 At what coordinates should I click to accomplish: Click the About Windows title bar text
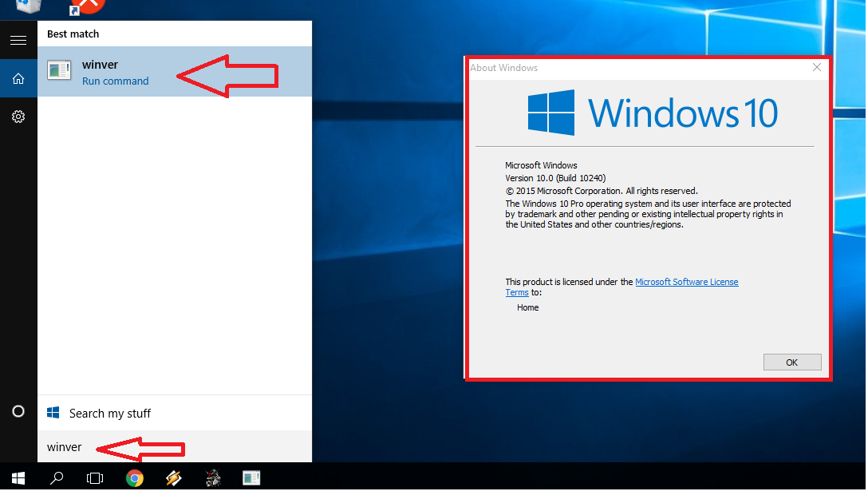tap(503, 68)
